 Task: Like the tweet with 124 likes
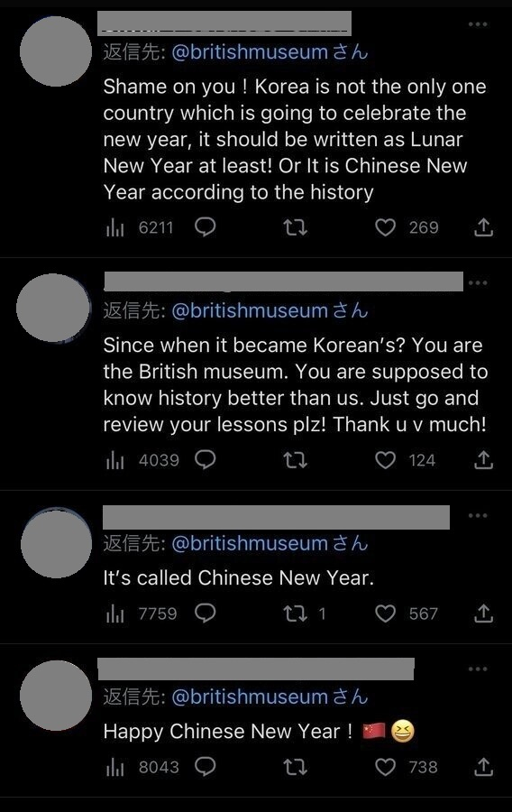pyautogui.click(x=385, y=460)
